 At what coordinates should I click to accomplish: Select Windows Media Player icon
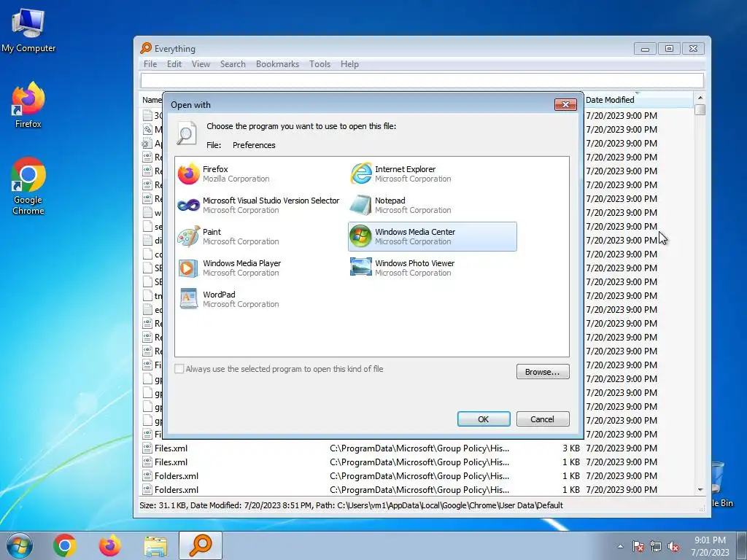(x=188, y=268)
